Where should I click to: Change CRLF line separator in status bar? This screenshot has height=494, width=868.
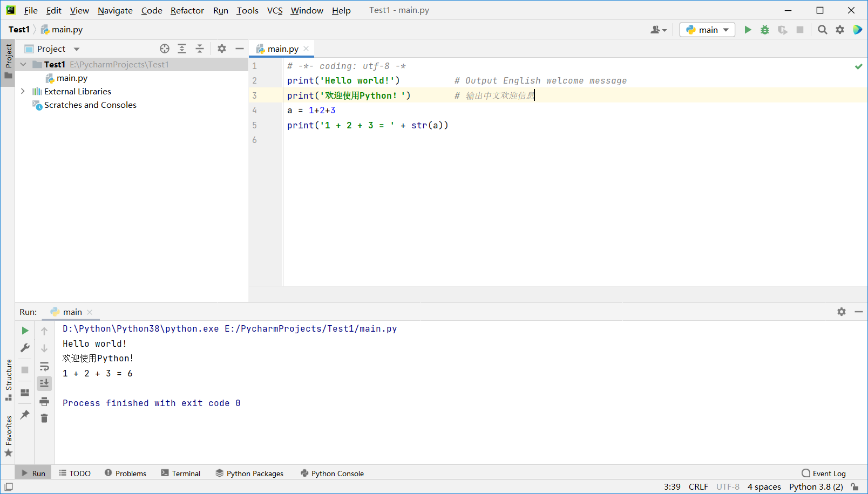[698, 486]
